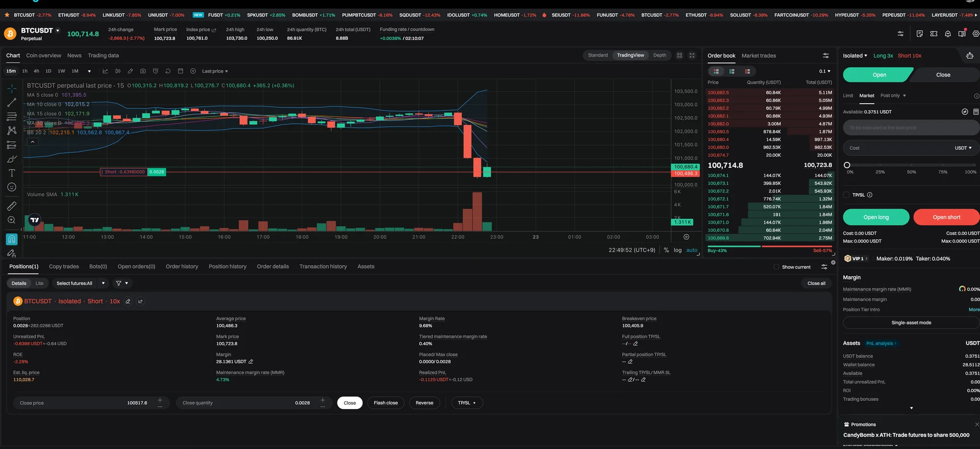Share the BTCUSDT short position
This screenshot has width=980, height=449.
pos(140,302)
